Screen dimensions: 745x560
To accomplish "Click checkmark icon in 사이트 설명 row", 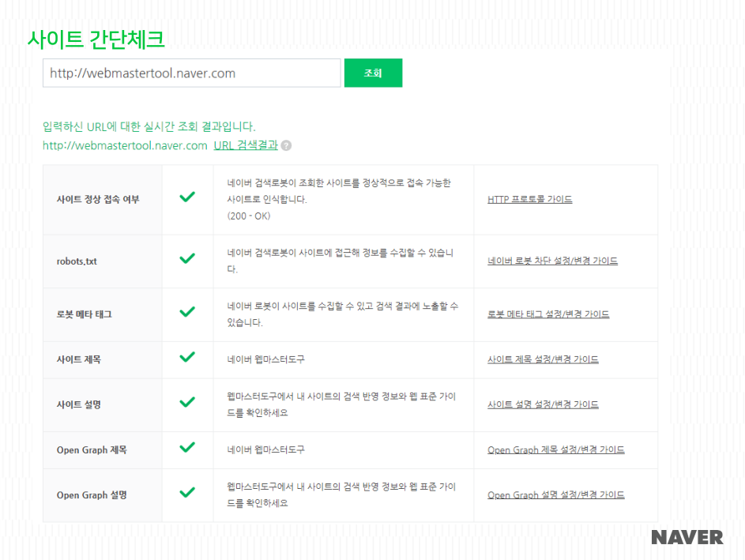I will click(x=187, y=402).
